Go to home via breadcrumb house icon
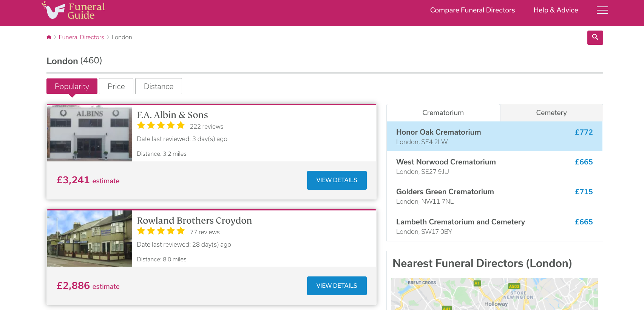 49,37
